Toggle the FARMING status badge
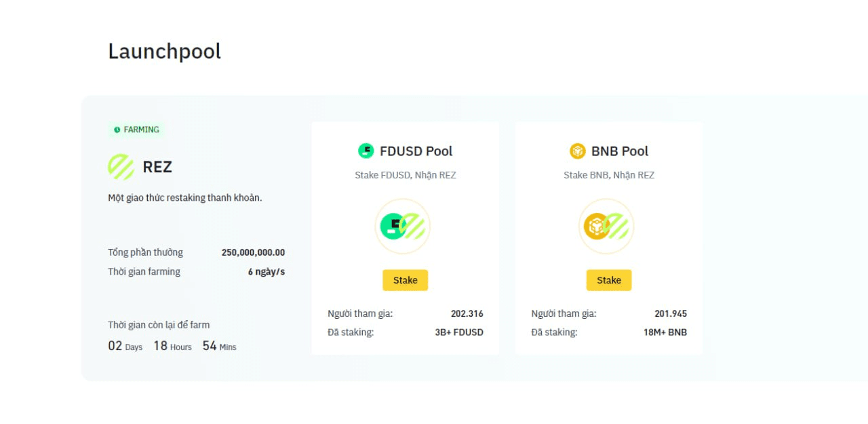Viewport: 868px width, 424px height. 136,130
